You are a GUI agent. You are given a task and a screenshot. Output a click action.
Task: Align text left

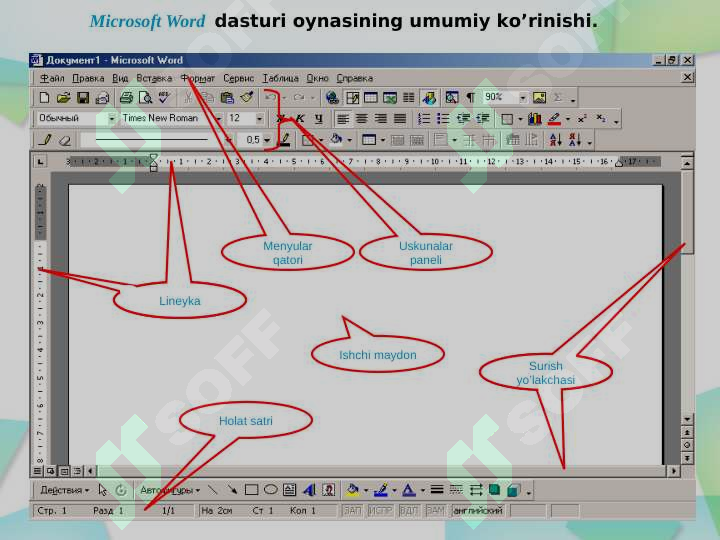tap(343, 119)
